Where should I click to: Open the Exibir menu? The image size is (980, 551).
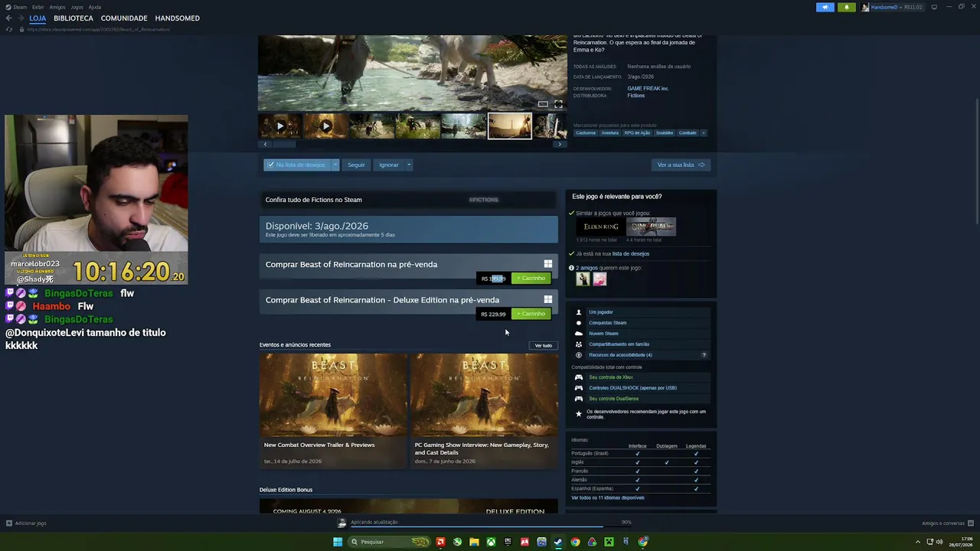[38, 7]
